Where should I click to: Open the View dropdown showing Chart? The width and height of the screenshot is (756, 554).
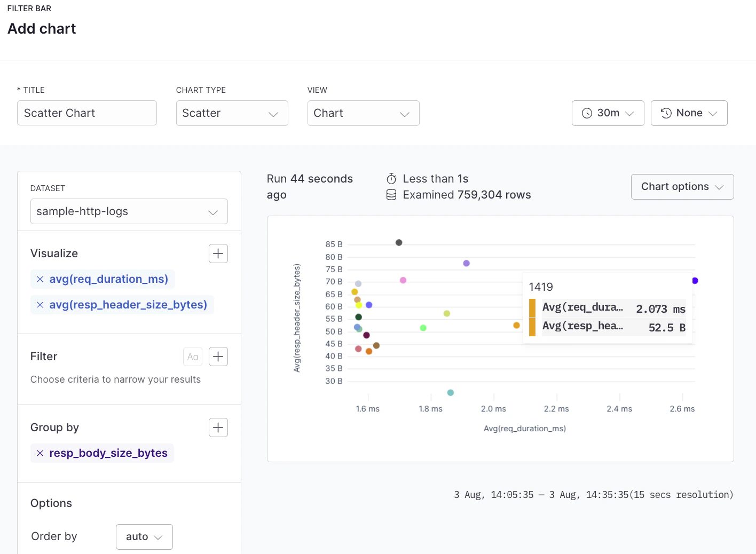[x=363, y=113]
